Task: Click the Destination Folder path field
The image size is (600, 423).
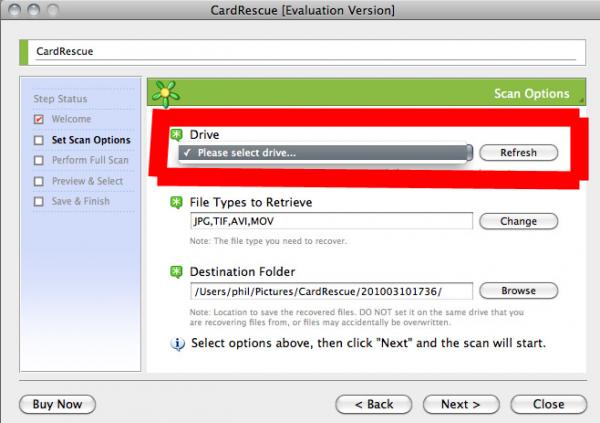Action: [x=331, y=291]
